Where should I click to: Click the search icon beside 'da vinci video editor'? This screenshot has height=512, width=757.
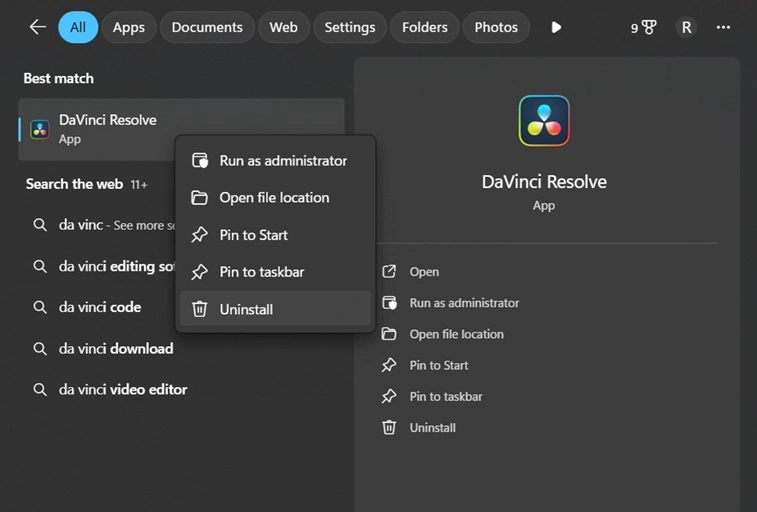40,389
